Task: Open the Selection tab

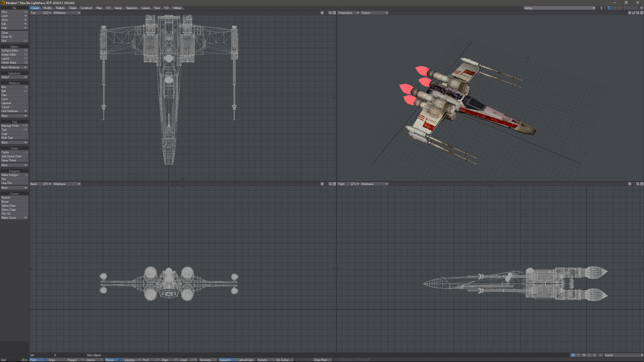Action: (131, 8)
